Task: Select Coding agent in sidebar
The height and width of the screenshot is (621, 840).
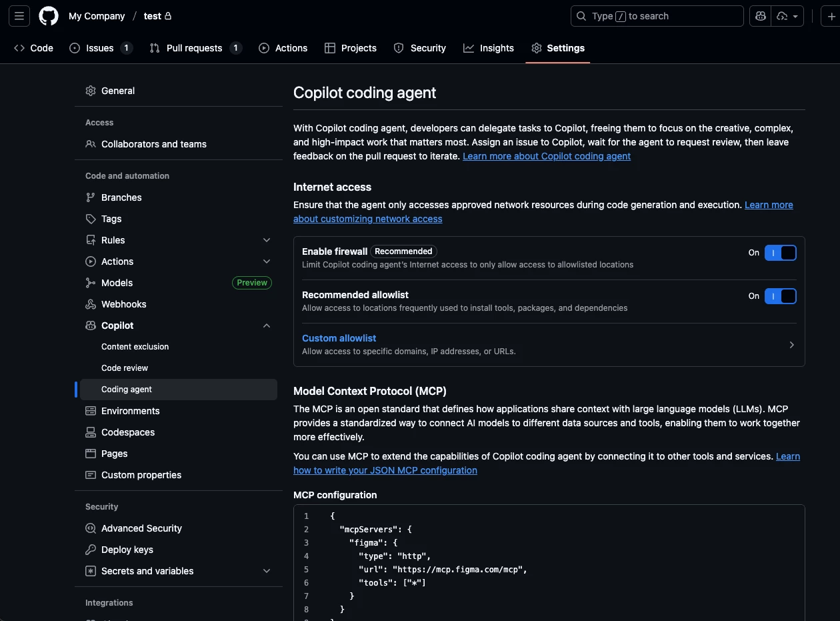Action: point(179,390)
